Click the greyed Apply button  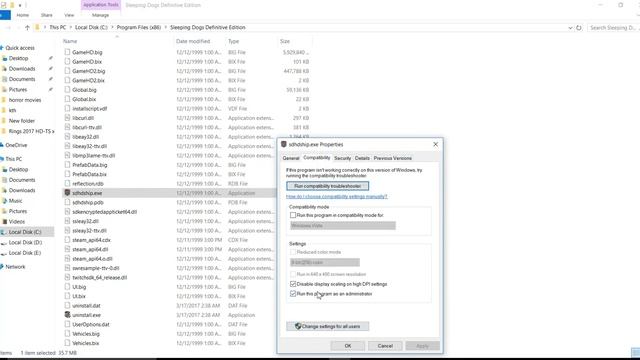[x=422, y=346]
